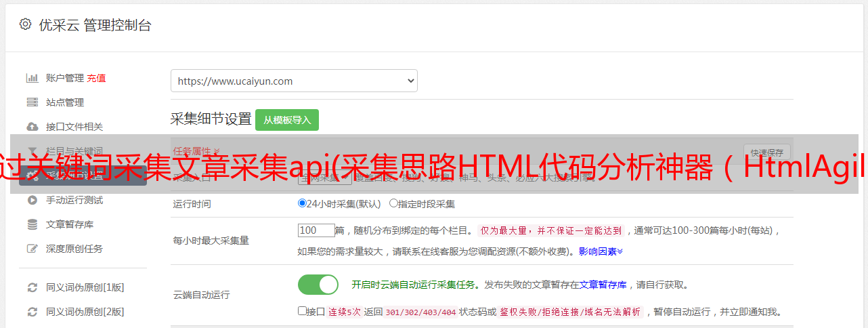Expand the 影响因素 details link
Image resolution: width=868 pixels, height=328 pixels.
tap(601, 251)
